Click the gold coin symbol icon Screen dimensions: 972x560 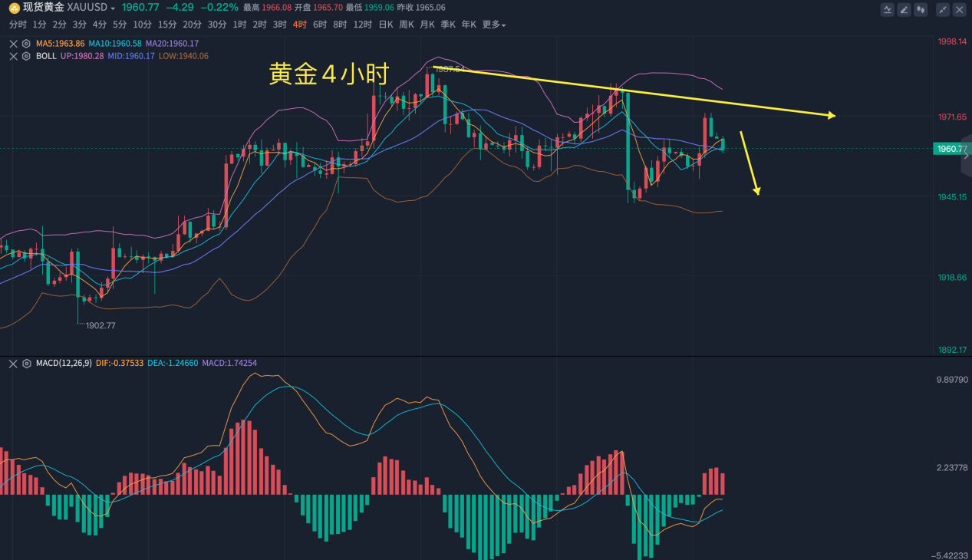[x=15, y=8]
